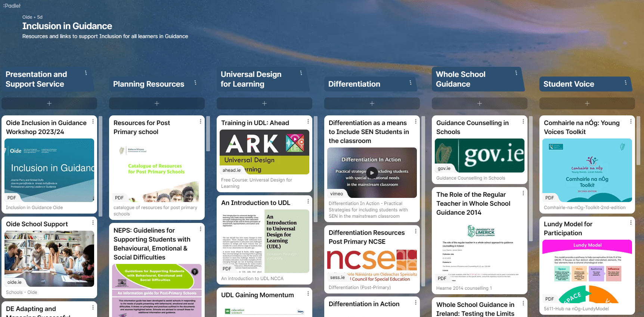Open menu for Oide Inclusion in Guidance Workshop post
Image resolution: width=644 pixels, height=317 pixels.
(x=93, y=121)
